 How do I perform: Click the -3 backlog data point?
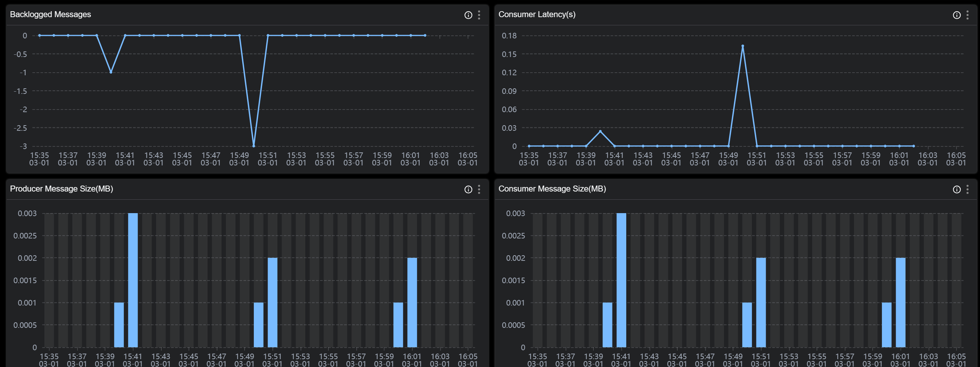[254, 146]
